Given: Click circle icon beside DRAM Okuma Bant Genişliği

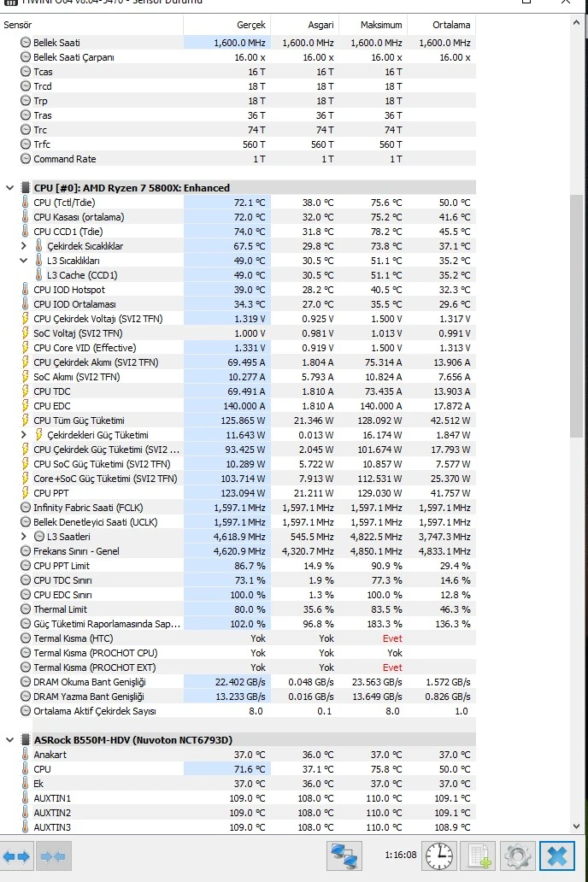Looking at the screenshot, I should pyautogui.click(x=26, y=682).
